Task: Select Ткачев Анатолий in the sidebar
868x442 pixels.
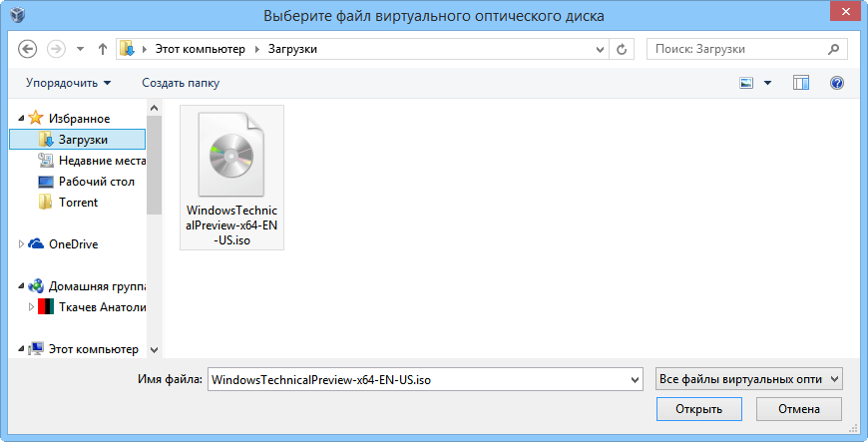Action: click(92, 307)
